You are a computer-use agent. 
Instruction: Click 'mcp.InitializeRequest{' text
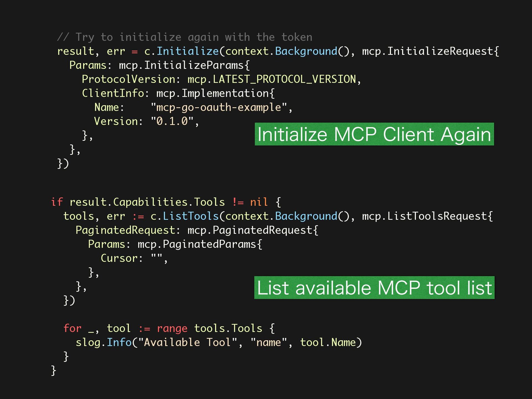click(x=430, y=51)
